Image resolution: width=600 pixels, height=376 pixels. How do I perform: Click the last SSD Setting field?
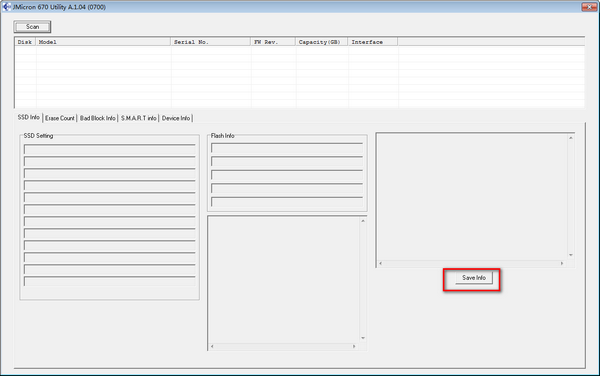110,281
